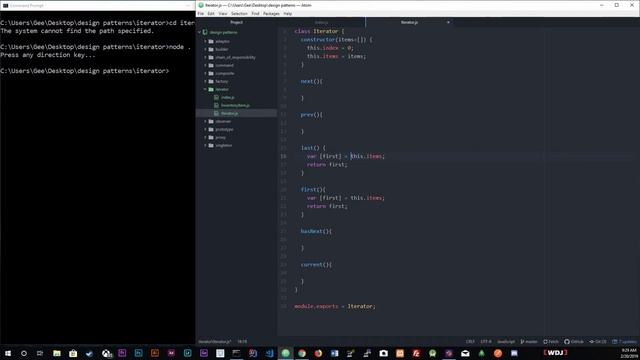Open the Packages menu in Atom
This screenshot has width=640, height=360.
pos(271,13)
